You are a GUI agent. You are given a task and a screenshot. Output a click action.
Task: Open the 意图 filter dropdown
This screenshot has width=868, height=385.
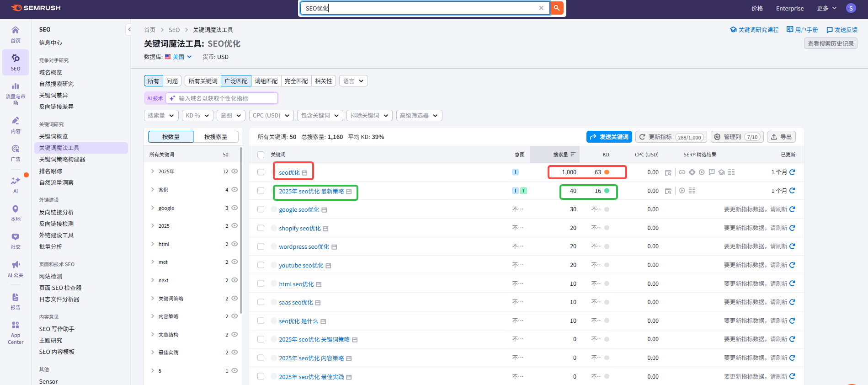231,116
